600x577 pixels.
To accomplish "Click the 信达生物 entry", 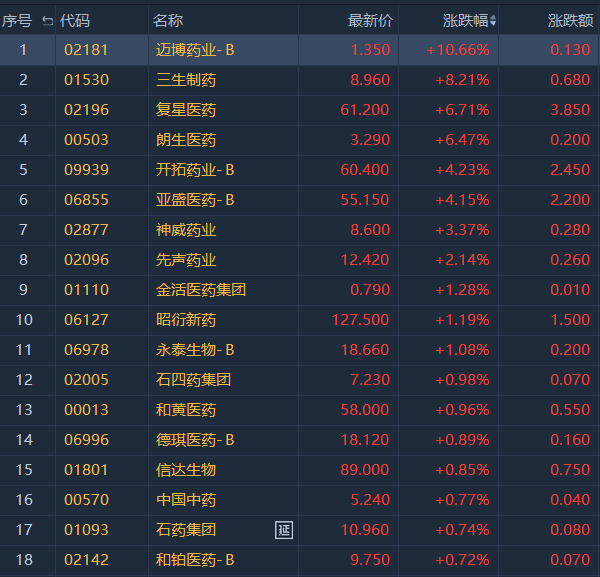I will (x=187, y=470).
